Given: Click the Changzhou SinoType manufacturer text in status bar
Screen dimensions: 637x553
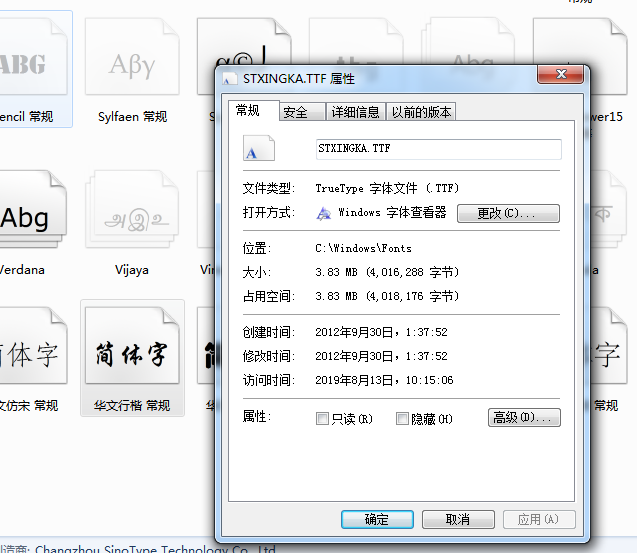Looking at the screenshot, I should (155, 549).
